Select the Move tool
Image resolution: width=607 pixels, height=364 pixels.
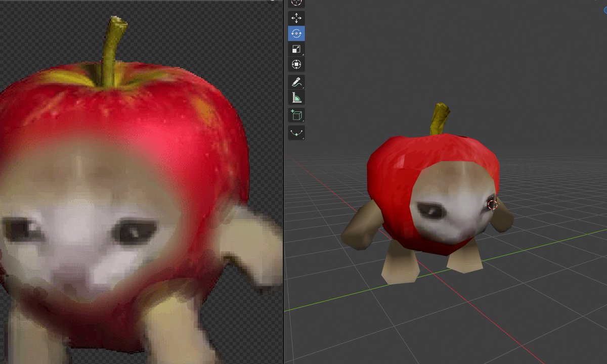[296, 18]
